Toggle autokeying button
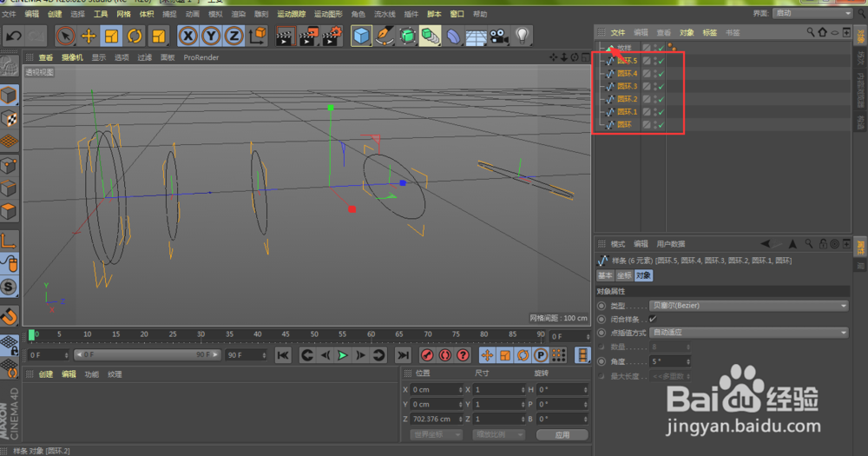 (445, 355)
